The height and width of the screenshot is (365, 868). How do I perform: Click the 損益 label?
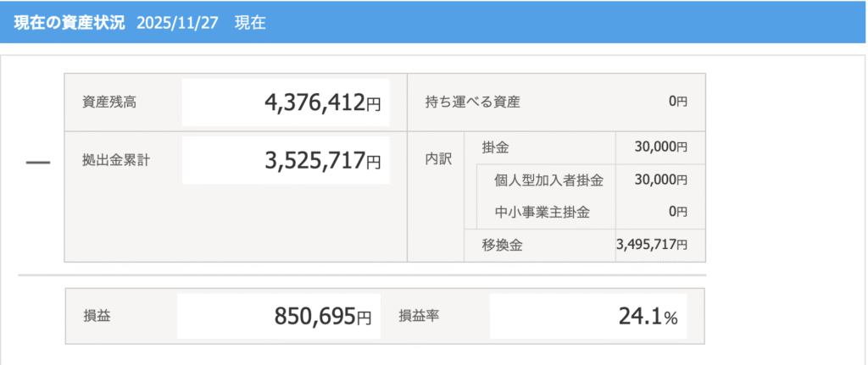[x=97, y=317]
